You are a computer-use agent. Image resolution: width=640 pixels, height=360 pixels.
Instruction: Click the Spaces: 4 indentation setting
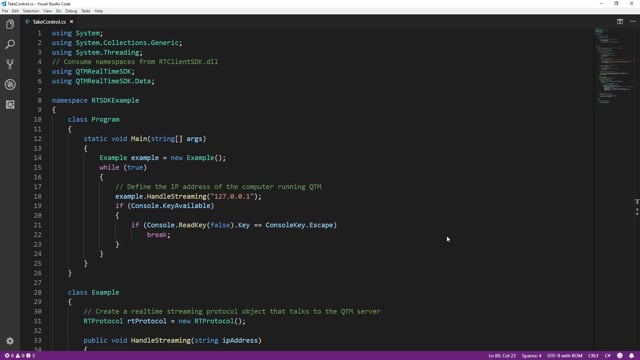531,356
